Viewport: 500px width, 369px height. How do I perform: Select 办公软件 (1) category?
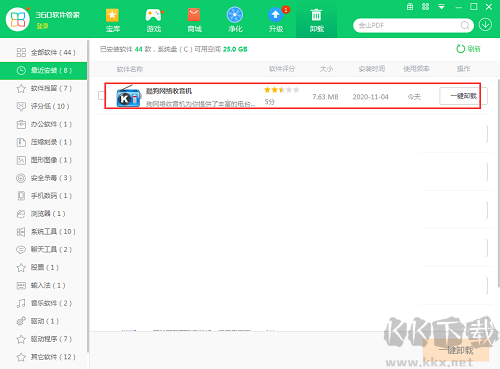click(x=44, y=124)
